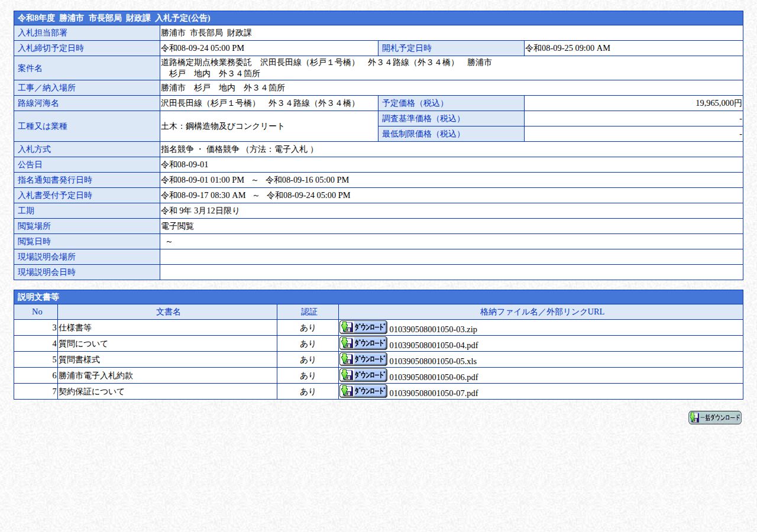
Task: Select the 工事／納入場所 value cell
Action: click(451, 87)
